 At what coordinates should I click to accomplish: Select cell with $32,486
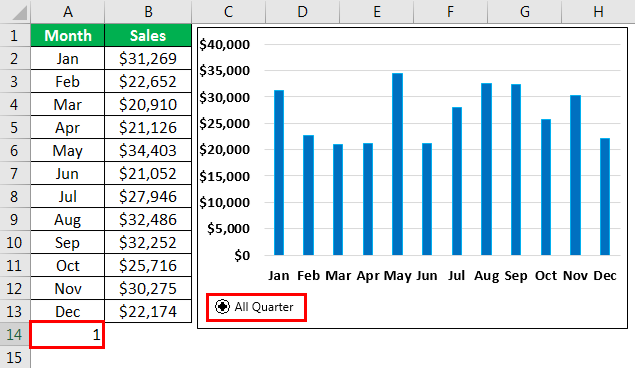click(148, 219)
